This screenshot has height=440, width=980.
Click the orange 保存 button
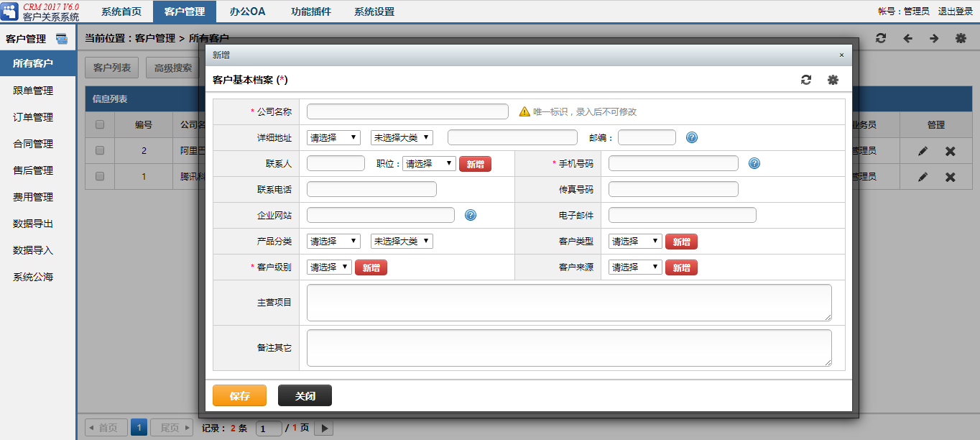239,395
